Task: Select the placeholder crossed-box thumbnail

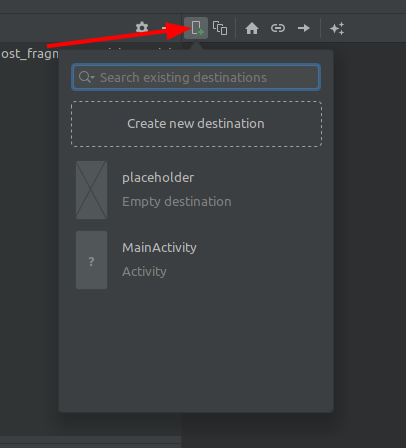Action: pyautogui.click(x=91, y=190)
